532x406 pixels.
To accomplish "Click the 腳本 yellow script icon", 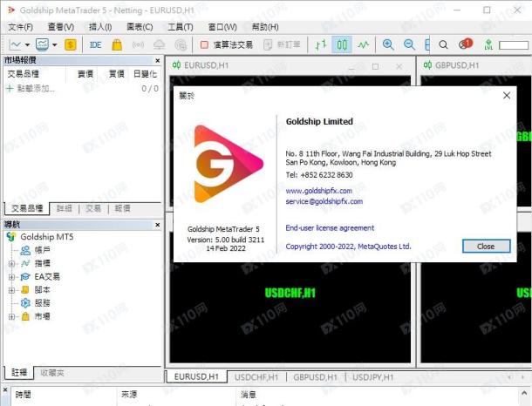I will click(x=25, y=290).
